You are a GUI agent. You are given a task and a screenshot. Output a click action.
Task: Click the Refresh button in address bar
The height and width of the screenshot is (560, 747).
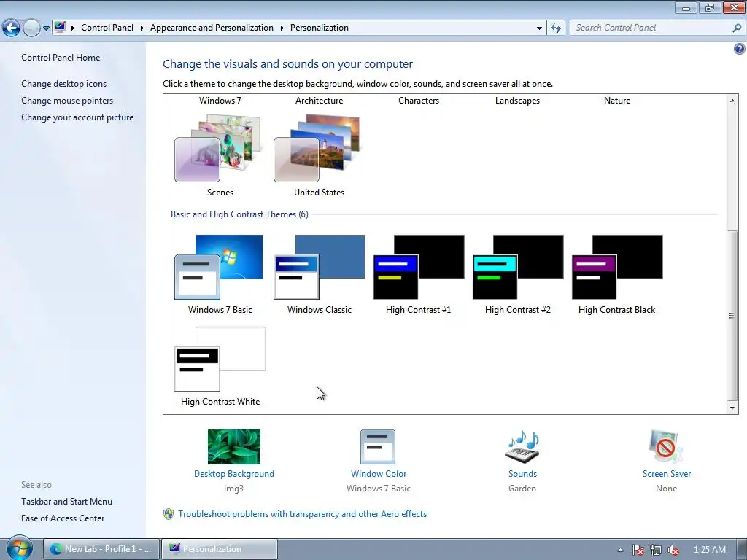(x=555, y=28)
